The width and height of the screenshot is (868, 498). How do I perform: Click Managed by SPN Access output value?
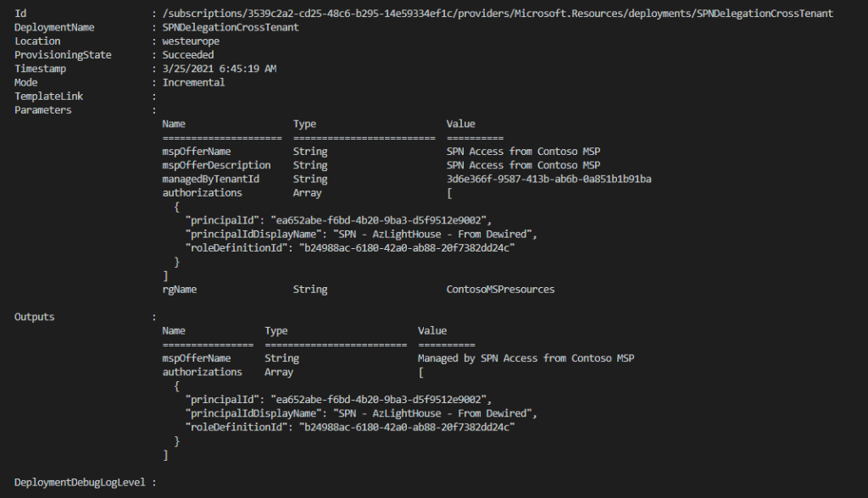pyautogui.click(x=526, y=358)
